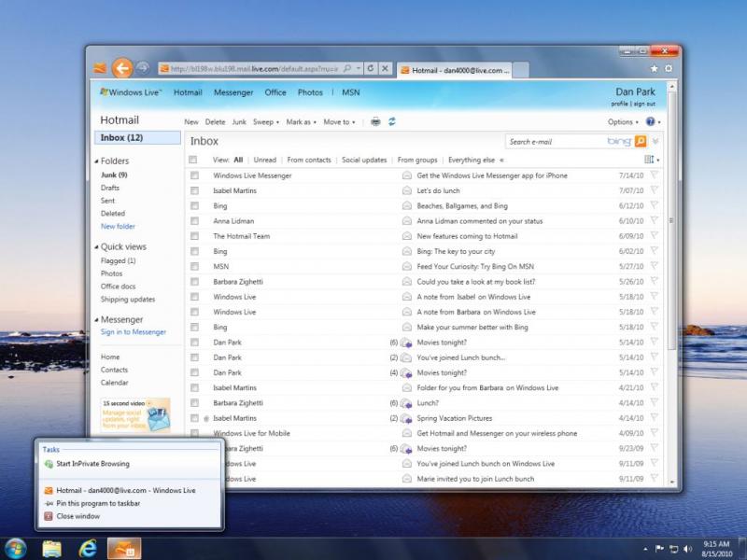Select checkbox for 'You've joined Lunch bunch...' message

pos(194,357)
